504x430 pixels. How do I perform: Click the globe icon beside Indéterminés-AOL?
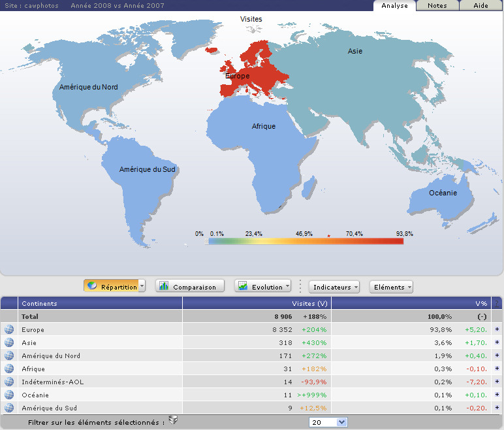[9, 382]
